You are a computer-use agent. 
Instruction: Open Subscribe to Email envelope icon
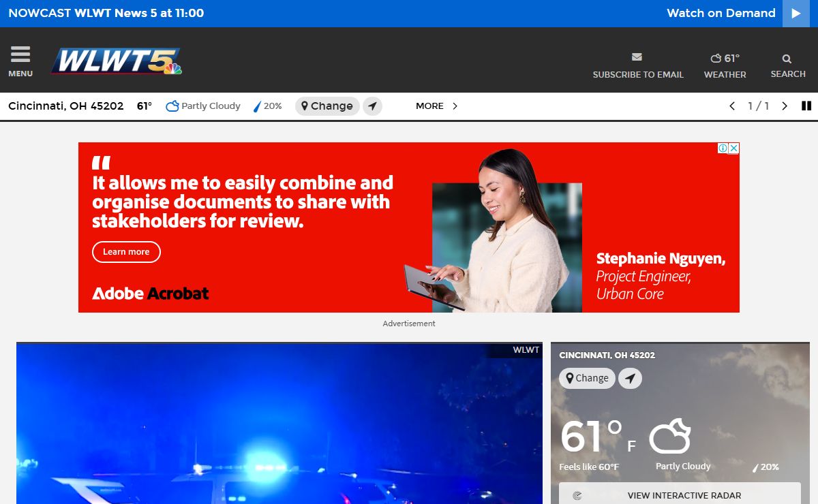637,58
